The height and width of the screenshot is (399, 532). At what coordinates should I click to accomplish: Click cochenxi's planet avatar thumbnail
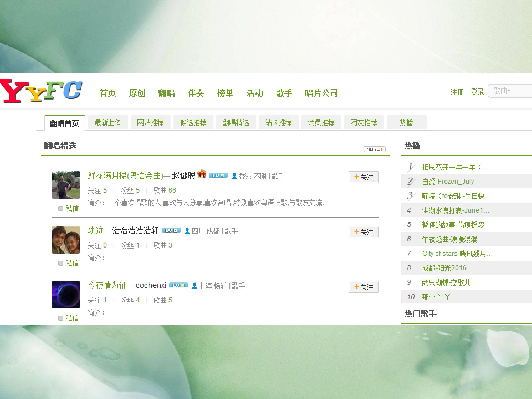click(x=66, y=295)
